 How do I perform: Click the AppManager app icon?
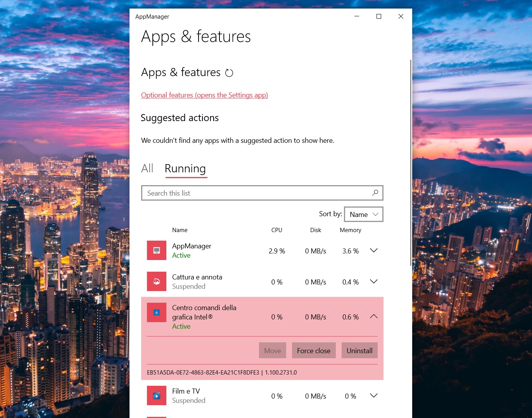tap(157, 250)
